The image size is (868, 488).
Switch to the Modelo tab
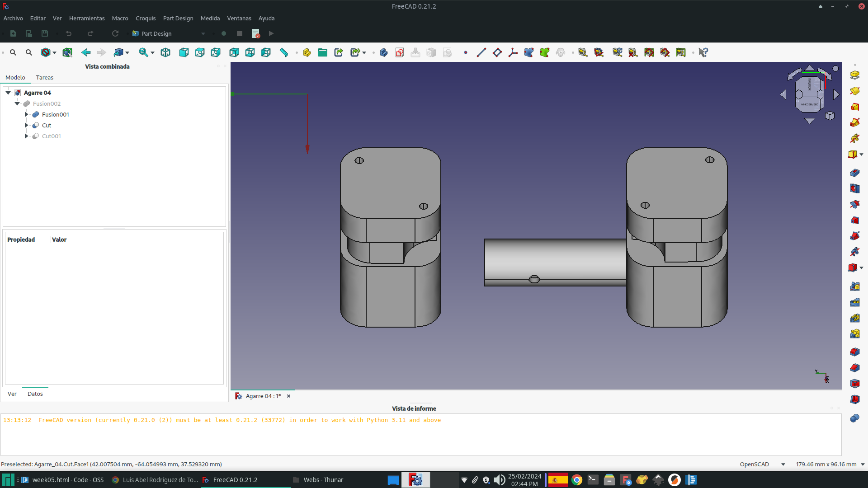[x=15, y=77]
